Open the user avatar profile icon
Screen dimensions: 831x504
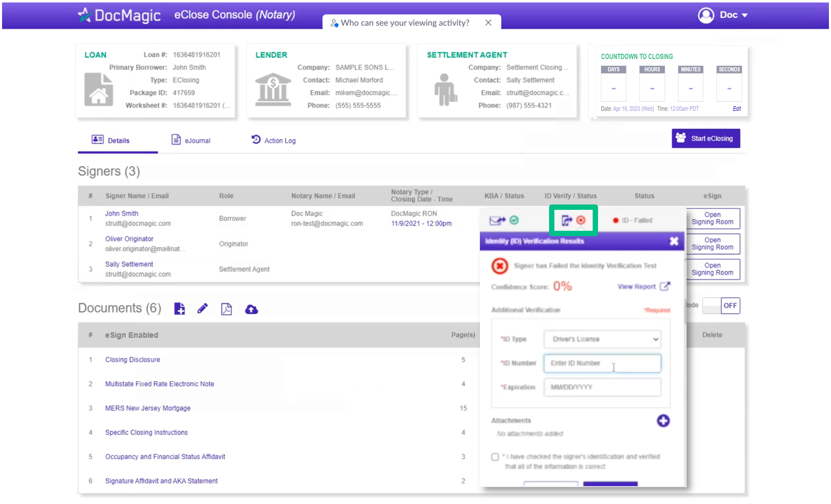click(x=705, y=15)
